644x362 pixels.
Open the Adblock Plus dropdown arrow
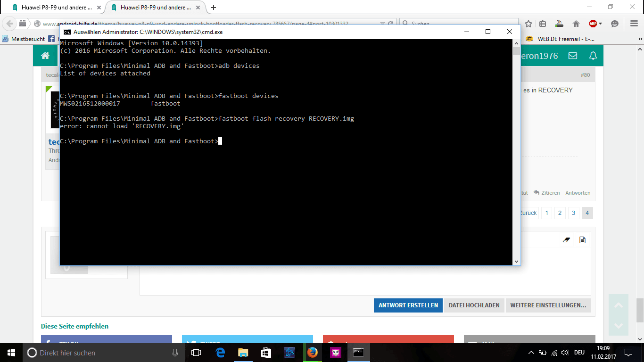(601, 24)
